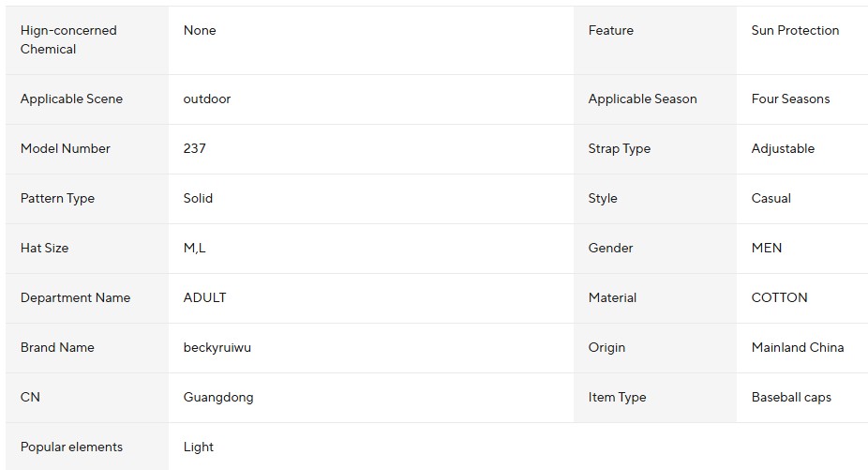Click the 'Baseball caps' item type value

(x=791, y=398)
